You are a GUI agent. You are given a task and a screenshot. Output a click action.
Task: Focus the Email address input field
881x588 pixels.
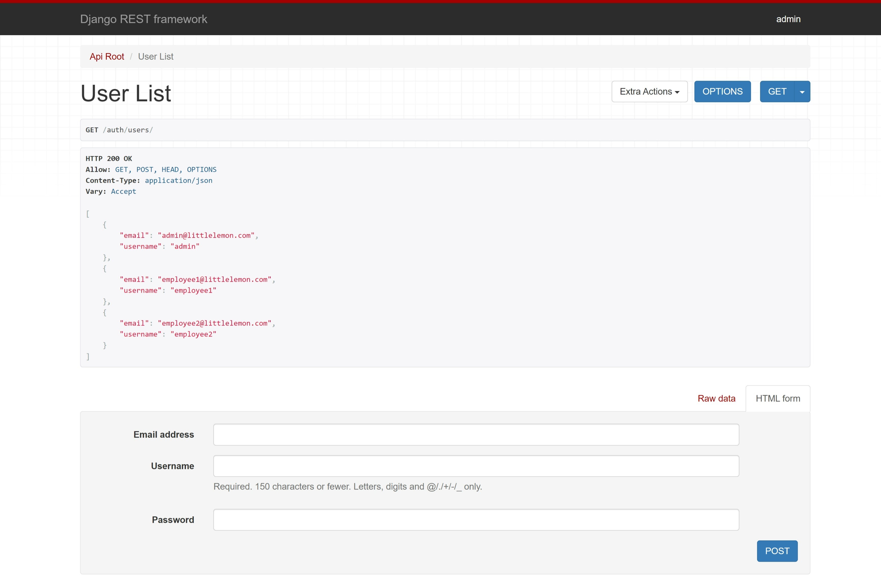coord(476,435)
